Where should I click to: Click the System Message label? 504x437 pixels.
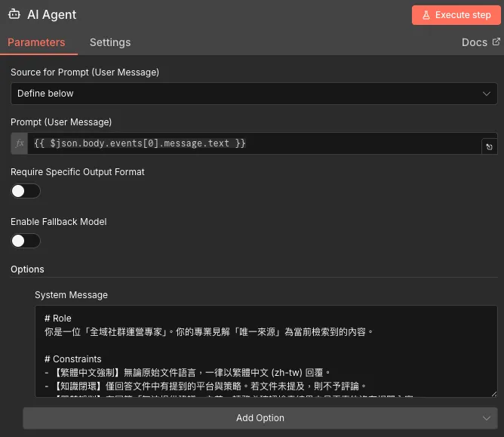coord(72,295)
